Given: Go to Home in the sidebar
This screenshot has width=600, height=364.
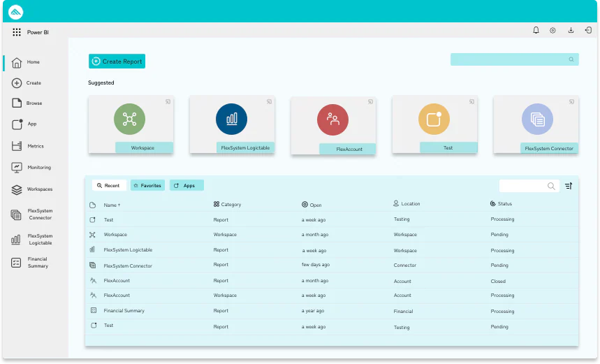Looking at the screenshot, I should point(26,62).
